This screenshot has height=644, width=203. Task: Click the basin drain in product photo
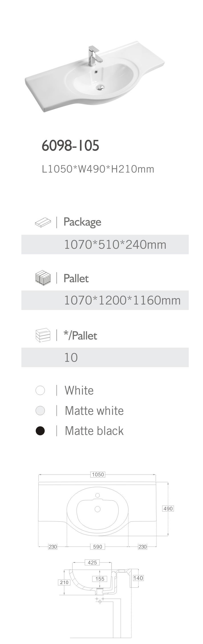point(100,87)
